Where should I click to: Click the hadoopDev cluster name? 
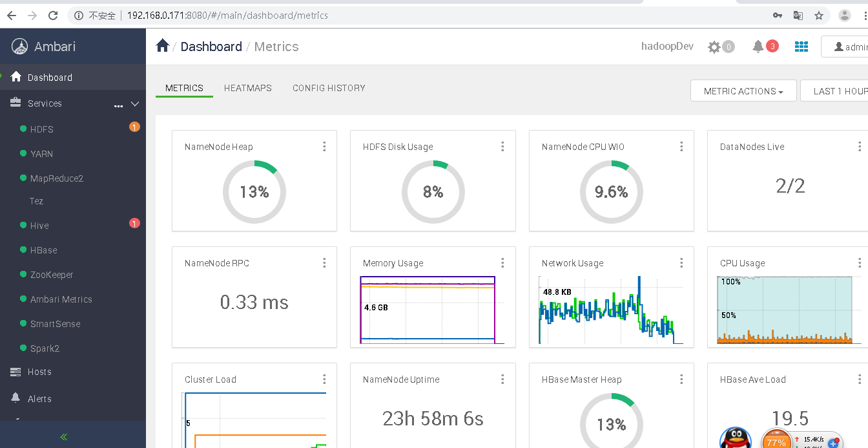point(667,47)
